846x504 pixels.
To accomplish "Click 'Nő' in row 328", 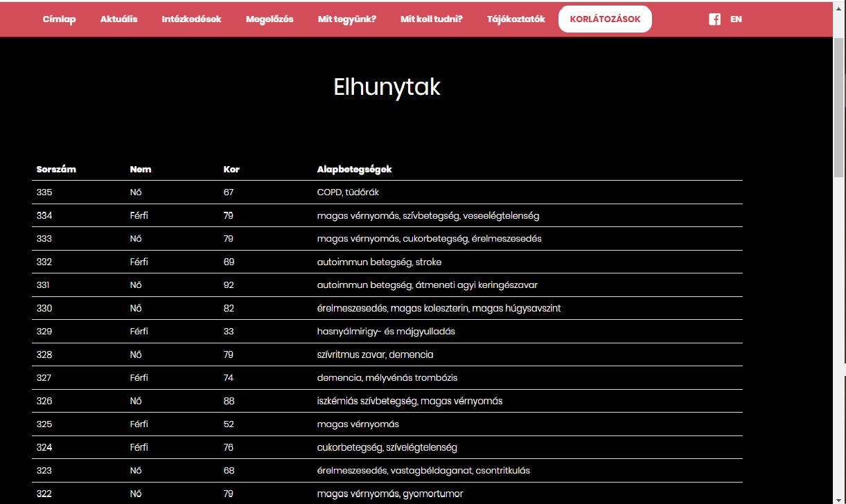I will coord(136,354).
